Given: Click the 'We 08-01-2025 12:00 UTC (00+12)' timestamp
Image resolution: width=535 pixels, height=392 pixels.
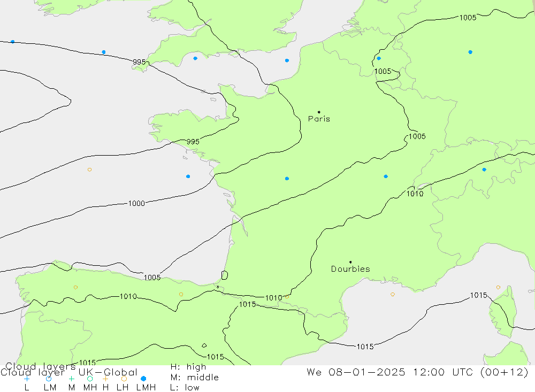Looking at the screenshot, I should click(418, 372).
